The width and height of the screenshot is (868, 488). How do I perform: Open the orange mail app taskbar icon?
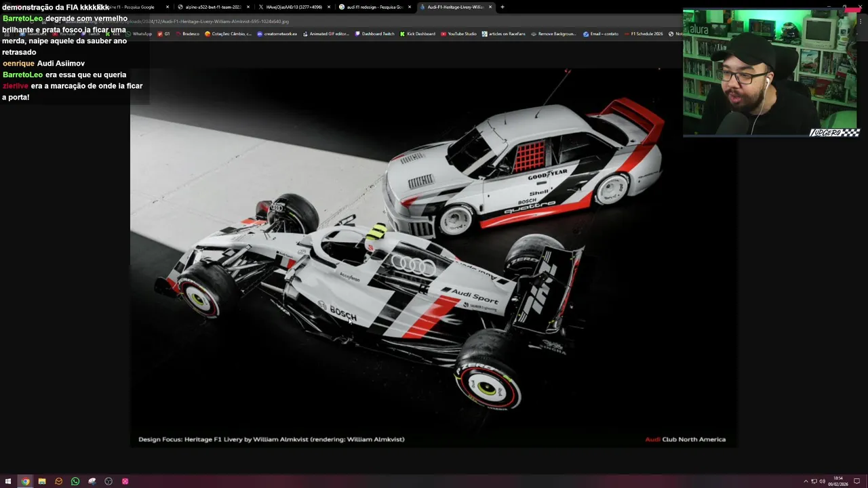click(58, 481)
